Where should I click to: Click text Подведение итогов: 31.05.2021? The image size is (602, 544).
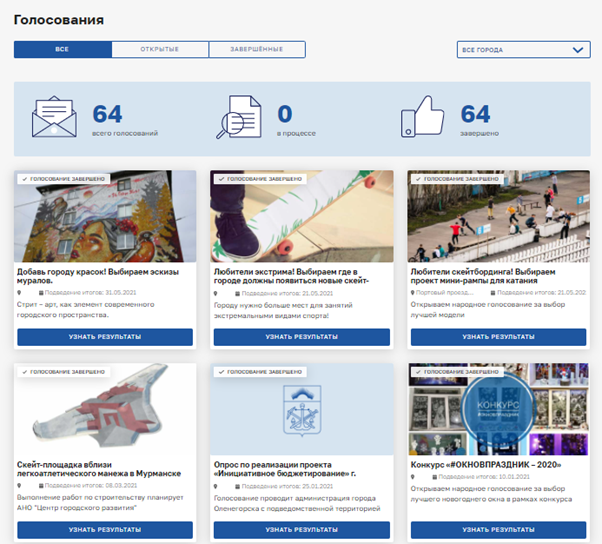click(x=91, y=293)
